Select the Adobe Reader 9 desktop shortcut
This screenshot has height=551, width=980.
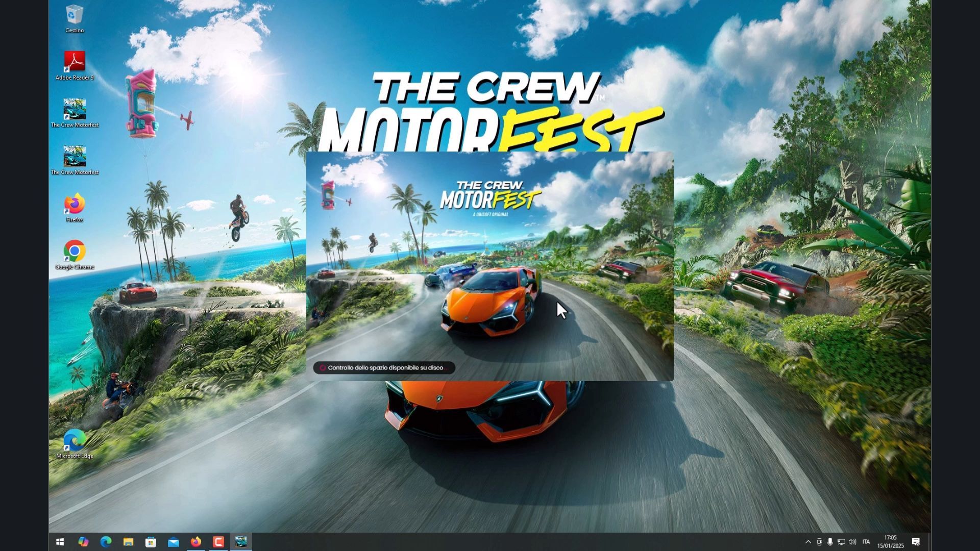[x=75, y=66]
